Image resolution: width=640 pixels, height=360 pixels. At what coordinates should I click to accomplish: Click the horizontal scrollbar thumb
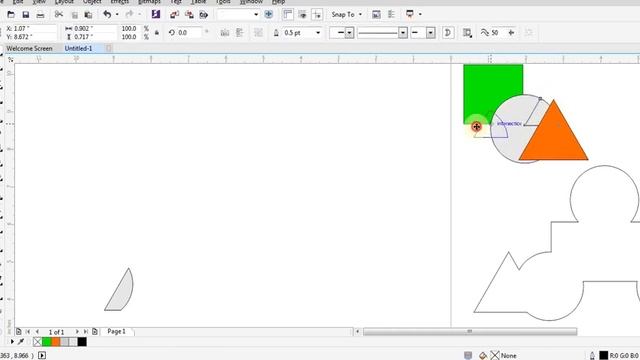470,331
